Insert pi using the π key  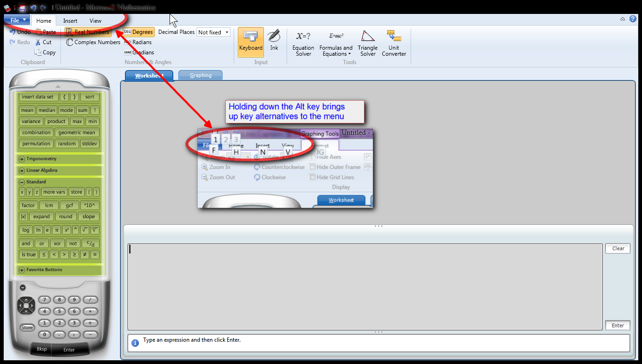pos(57,230)
